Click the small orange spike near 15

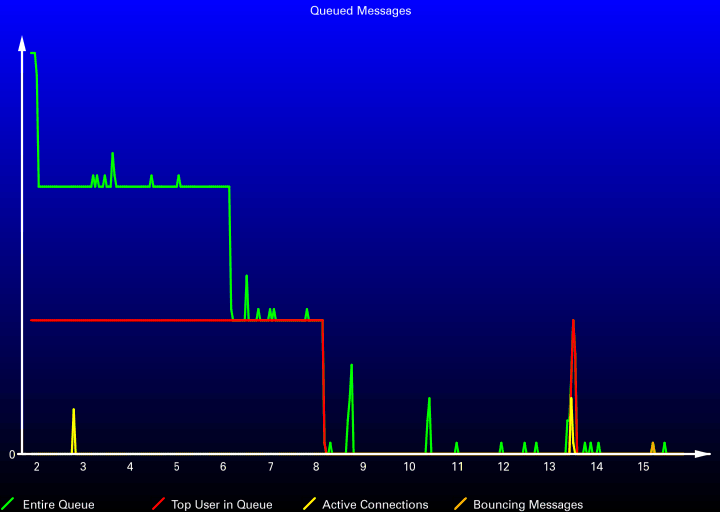pyautogui.click(x=653, y=447)
